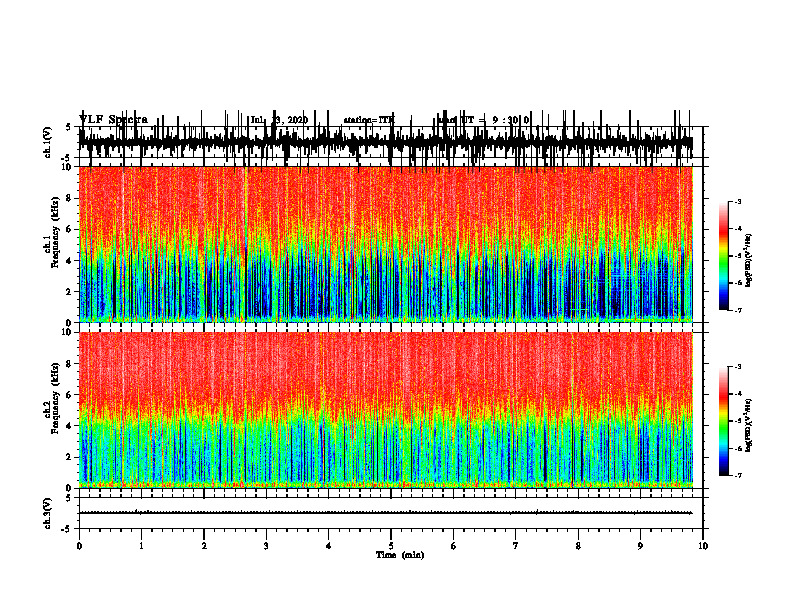
Task: Click time axis tick label "9"
Action: 640,546
